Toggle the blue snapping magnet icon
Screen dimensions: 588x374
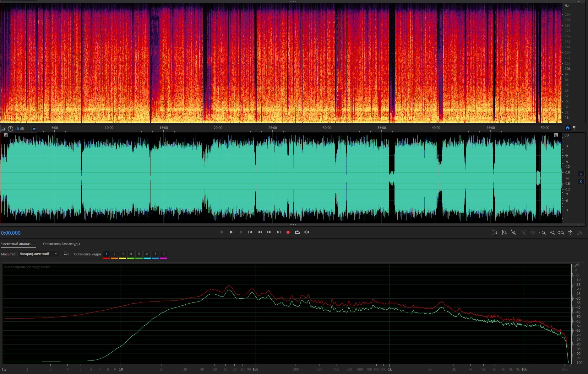(567, 128)
